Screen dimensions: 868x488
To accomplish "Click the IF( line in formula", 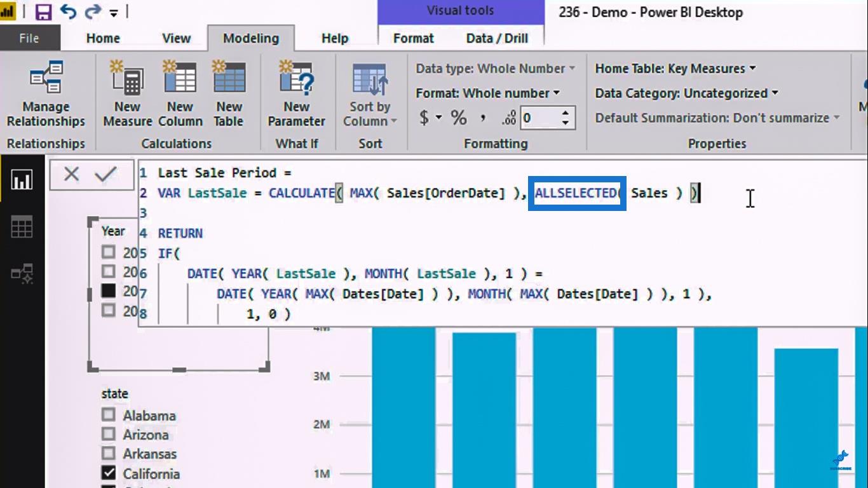I will pyautogui.click(x=169, y=254).
